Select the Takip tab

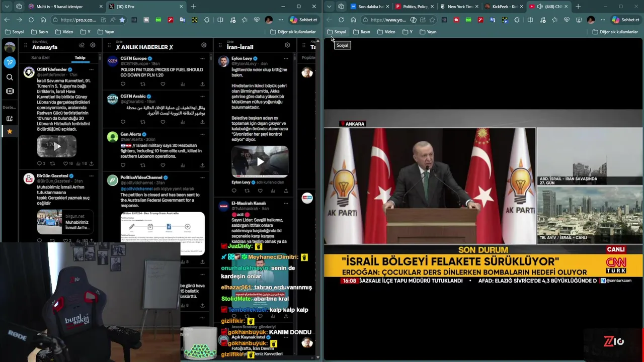[80, 57]
